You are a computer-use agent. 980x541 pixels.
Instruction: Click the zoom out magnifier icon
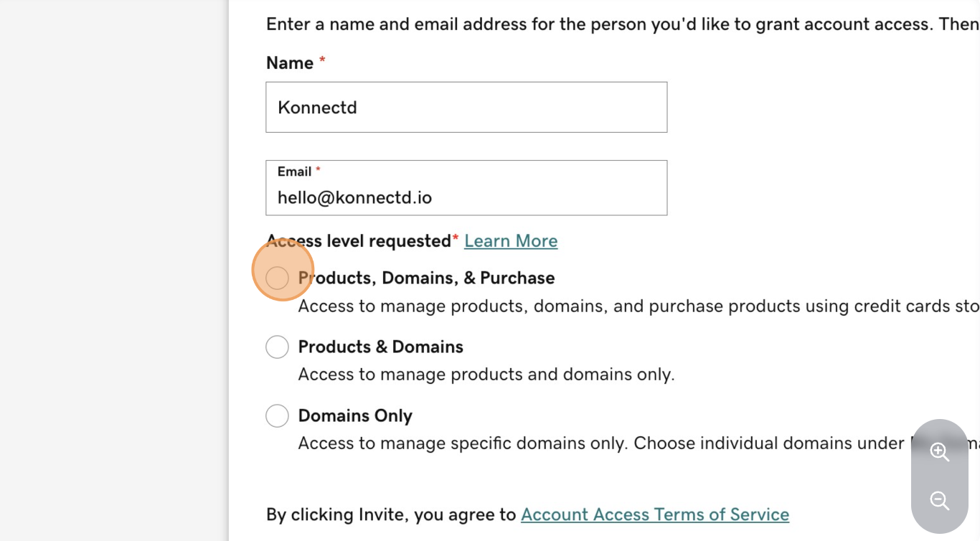pyautogui.click(x=939, y=501)
